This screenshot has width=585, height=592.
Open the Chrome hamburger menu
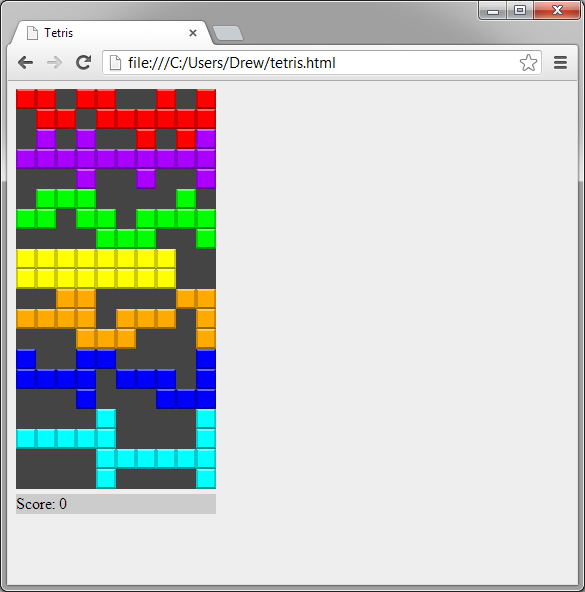click(560, 63)
